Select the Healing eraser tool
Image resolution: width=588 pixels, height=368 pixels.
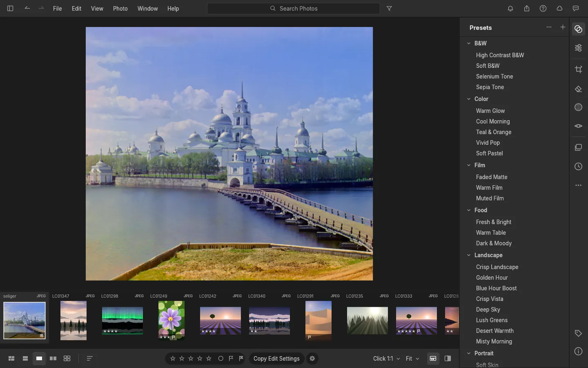[578, 89]
